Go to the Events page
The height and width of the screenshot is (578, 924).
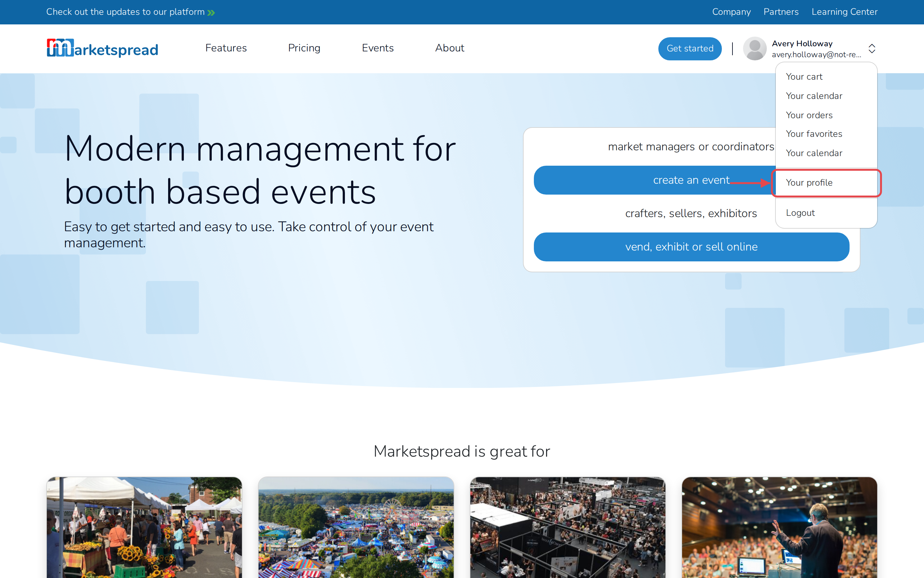coord(378,48)
